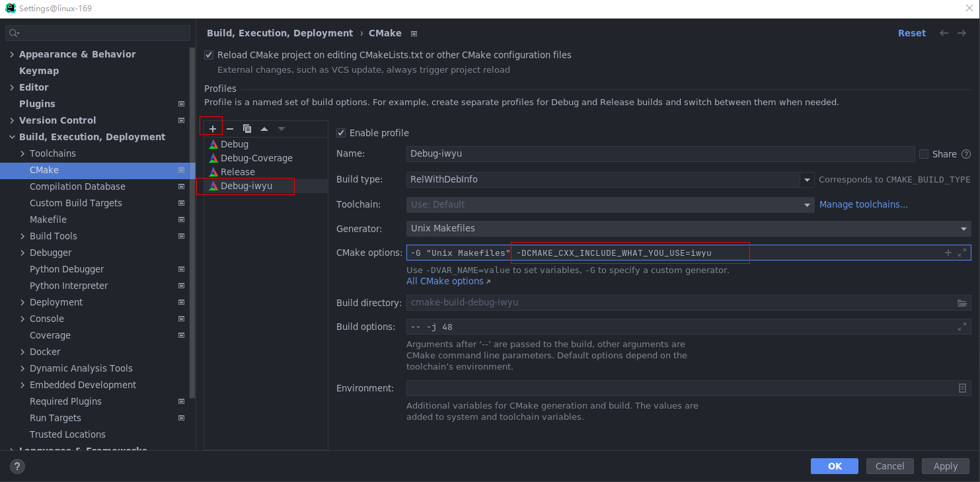
Task: Remove the selected CMake profile
Action: click(230, 129)
